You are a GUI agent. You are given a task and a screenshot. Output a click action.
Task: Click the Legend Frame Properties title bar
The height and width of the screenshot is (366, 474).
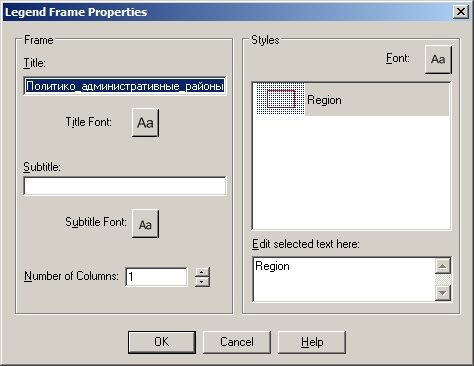click(227, 12)
